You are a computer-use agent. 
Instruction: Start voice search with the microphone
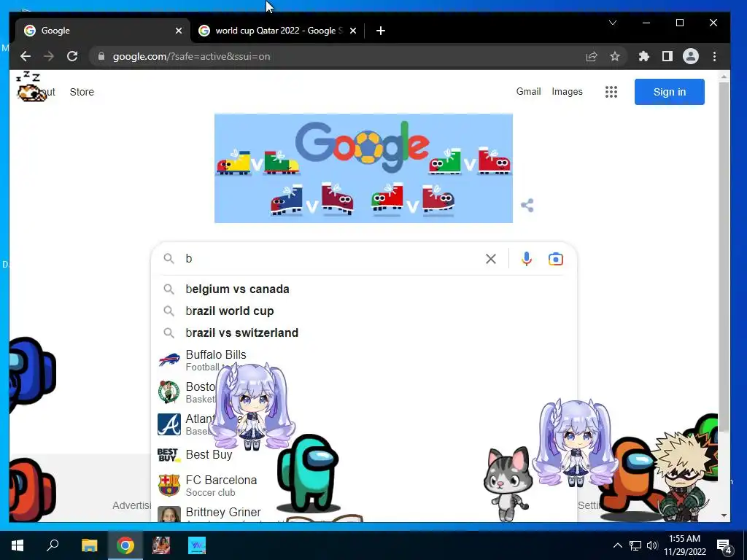pyautogui.click(x=527, y=259)
